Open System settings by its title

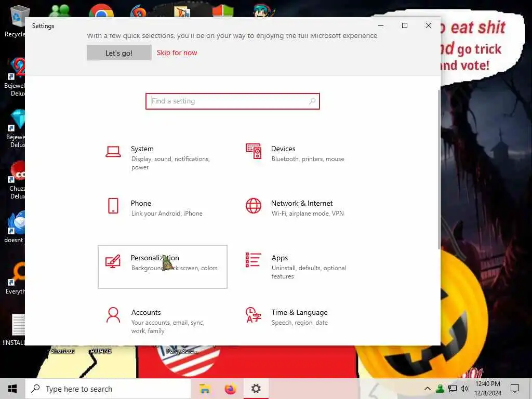(142, 149)
